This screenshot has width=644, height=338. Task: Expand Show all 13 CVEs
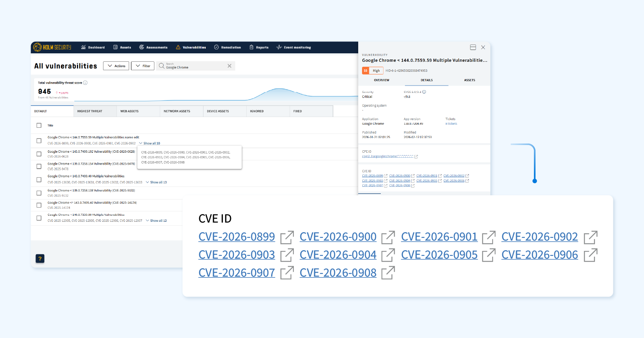tap(156, 183)
